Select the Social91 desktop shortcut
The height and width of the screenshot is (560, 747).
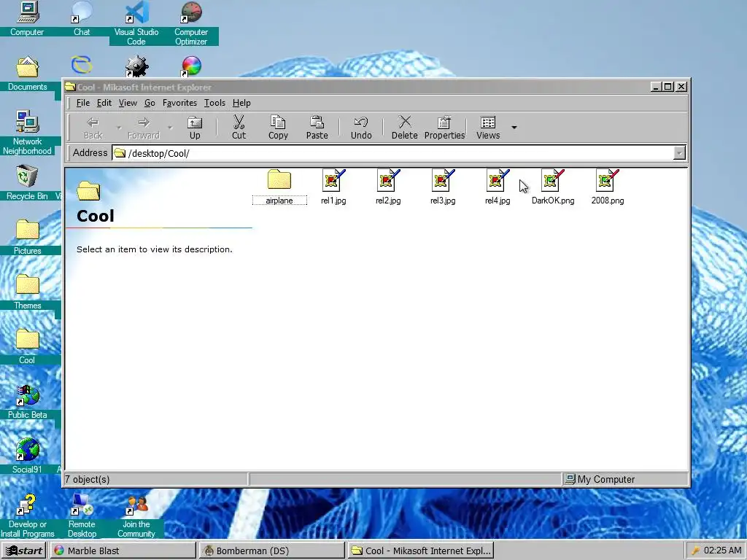point(27,456)
